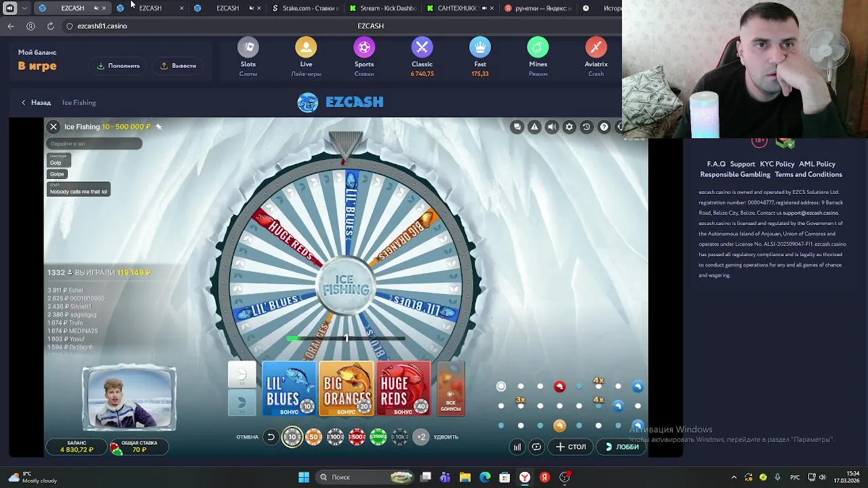
Task: Open the Terms and Conditions link
Action: pos(808,174)
